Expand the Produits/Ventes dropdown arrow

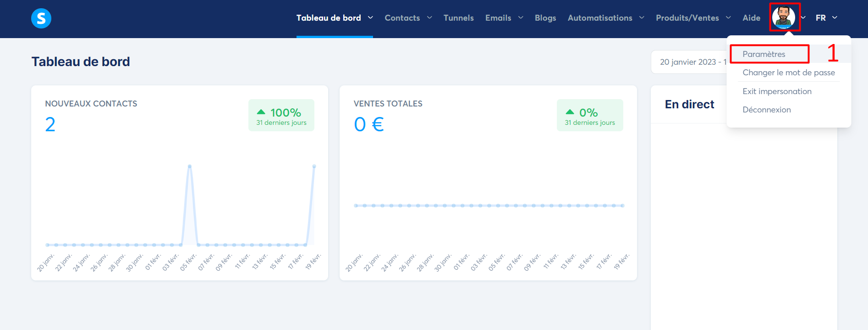tap(728, 17)
